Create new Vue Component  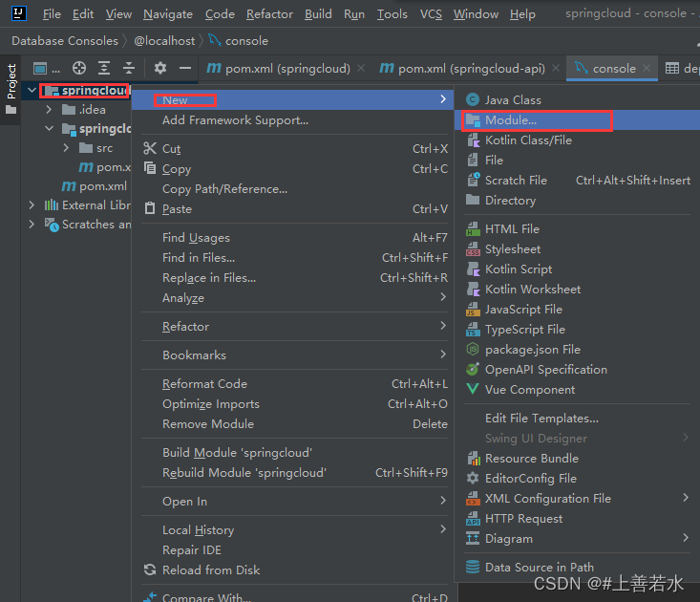tap(577, 390)
